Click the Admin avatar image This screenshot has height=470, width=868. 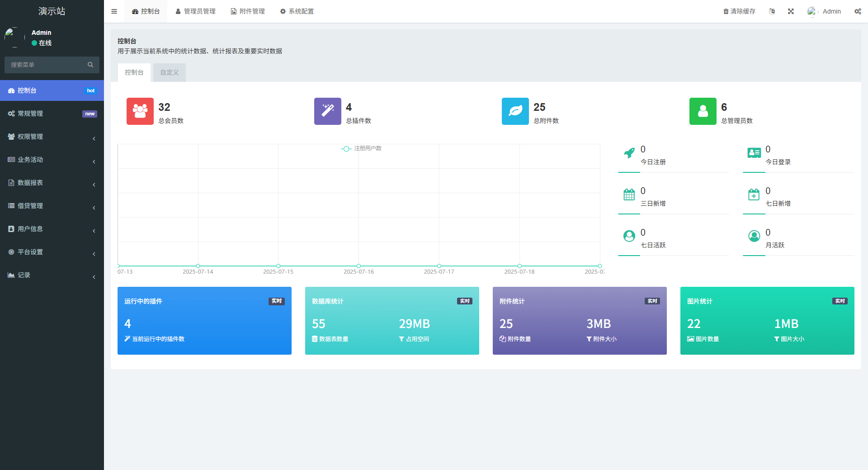coord(811,11)
